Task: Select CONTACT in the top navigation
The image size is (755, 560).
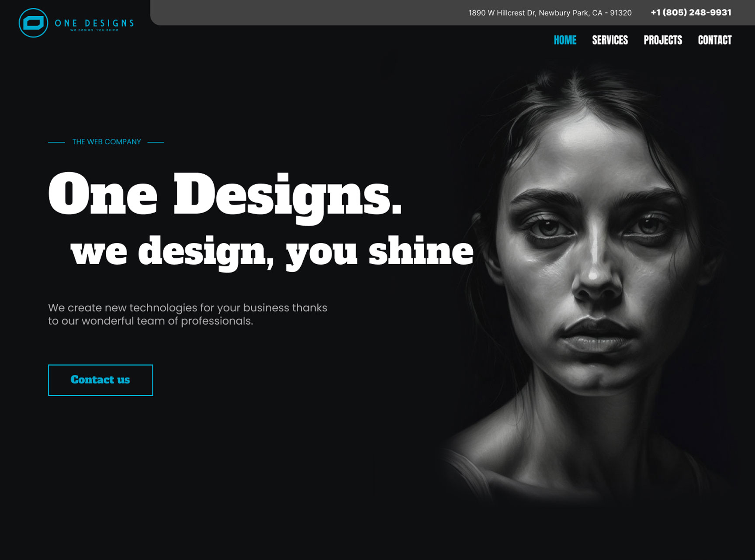Action: pos(715,40)
